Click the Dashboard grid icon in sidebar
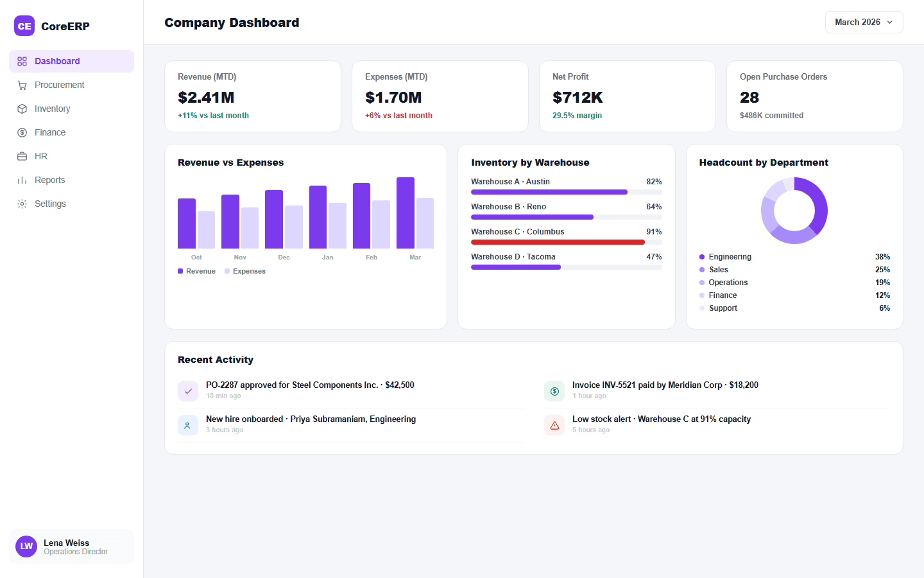This screenshot has height=578, width=924. (x=22, y=61)
